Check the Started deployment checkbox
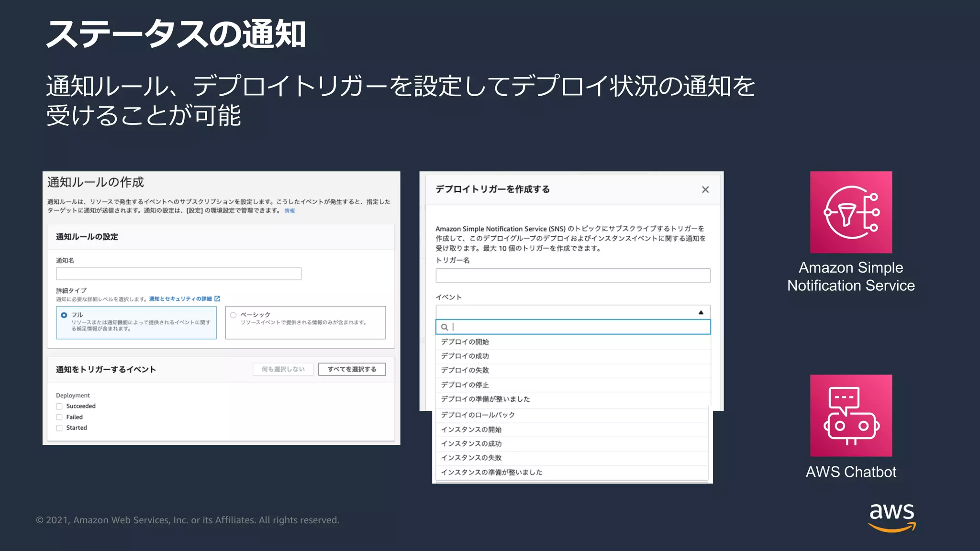 click(x=59, y=428)
